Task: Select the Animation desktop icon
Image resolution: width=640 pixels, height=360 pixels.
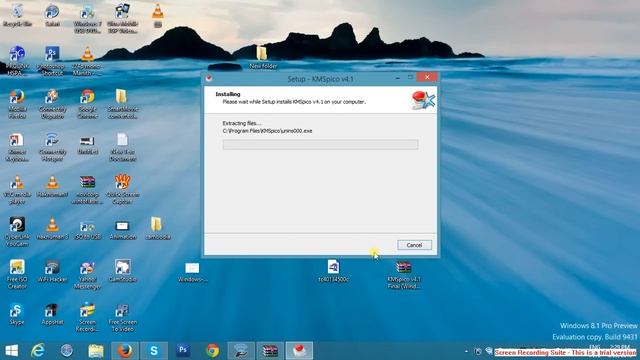Action: pos(122,229)
